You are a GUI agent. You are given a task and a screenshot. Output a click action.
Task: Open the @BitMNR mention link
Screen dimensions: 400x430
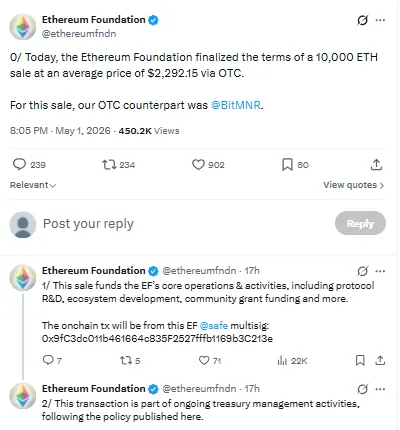(x=236, y=105)
